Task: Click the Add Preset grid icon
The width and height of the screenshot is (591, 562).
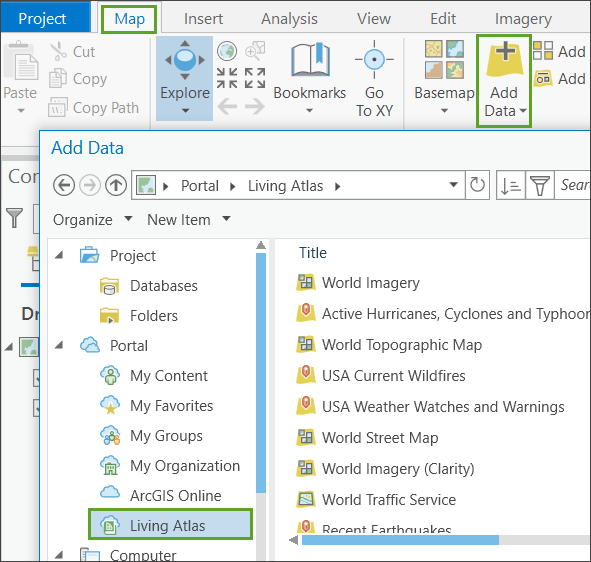Action: pyautogui.click(x=543, y=51)
